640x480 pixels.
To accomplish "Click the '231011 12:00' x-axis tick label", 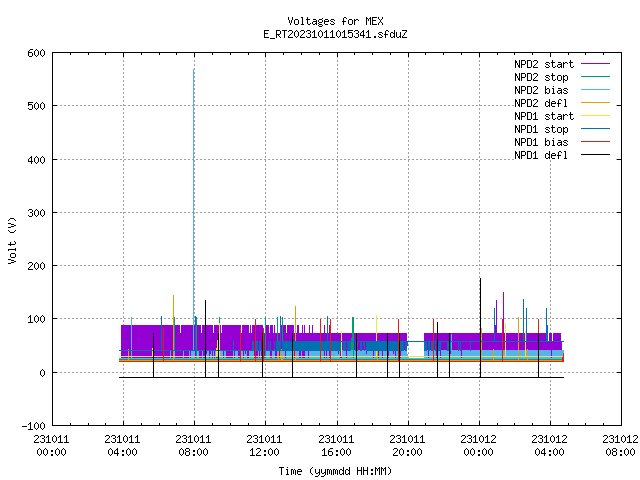I will (x=264, y=446).
